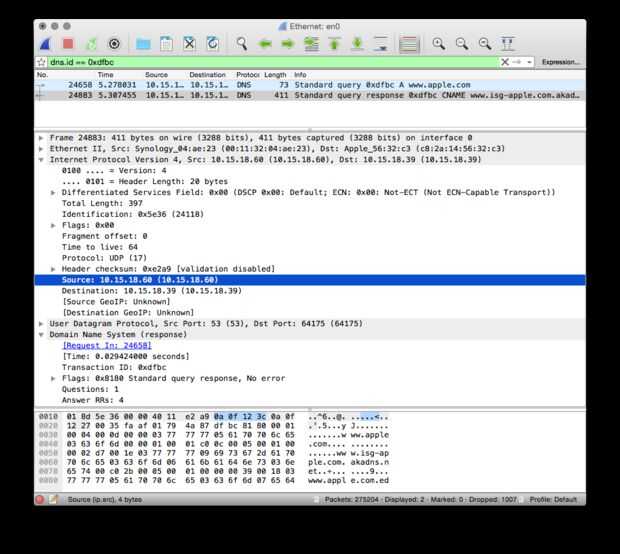Open the Expression… dialog button

click(560, 62)
